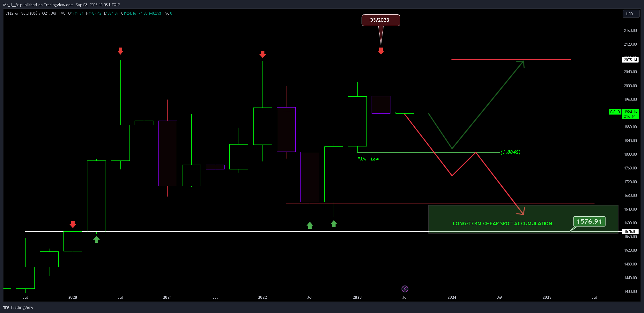This screenshot has width=644, height=313.
Task: Click the Mr_J__fx published header text
Action: 61,5
